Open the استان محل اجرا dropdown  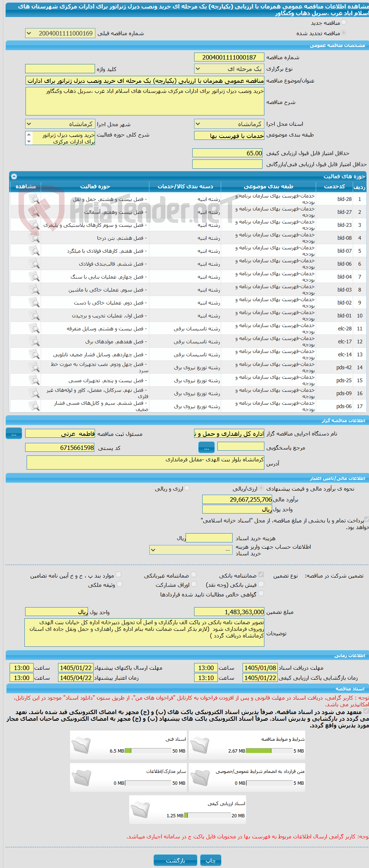click(x=229, y=124)
